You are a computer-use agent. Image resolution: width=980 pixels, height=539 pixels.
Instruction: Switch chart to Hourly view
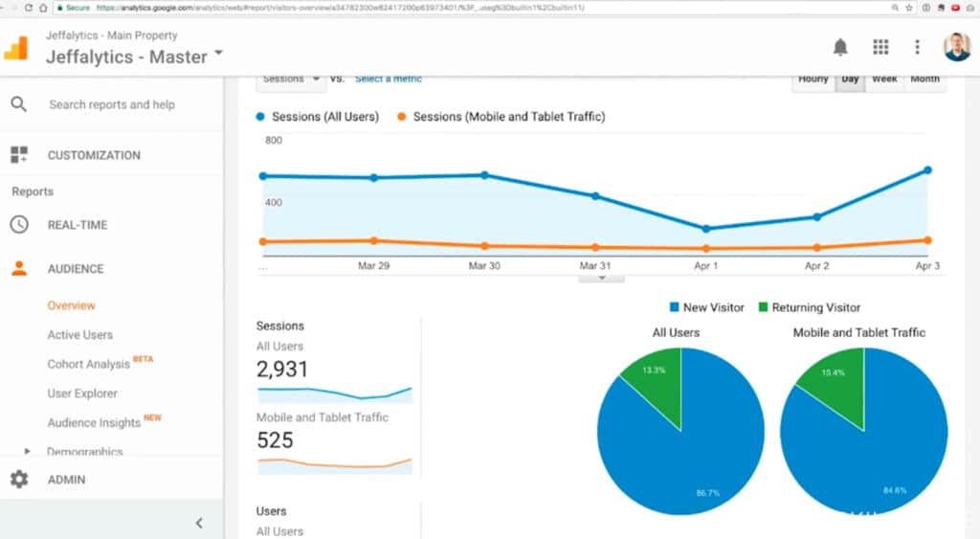tap(813, 79)
